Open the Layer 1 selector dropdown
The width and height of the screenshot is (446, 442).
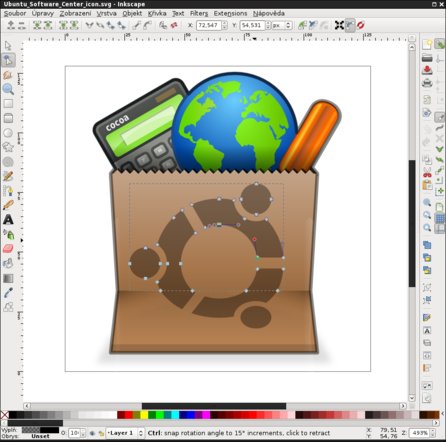(125, 433)
